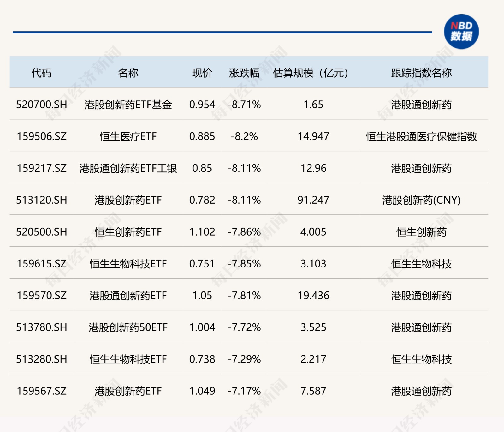This screenshot has width=504, height=432.
Task: Click the 91.247 estimated scale value
Action: (x=313, y=200)
